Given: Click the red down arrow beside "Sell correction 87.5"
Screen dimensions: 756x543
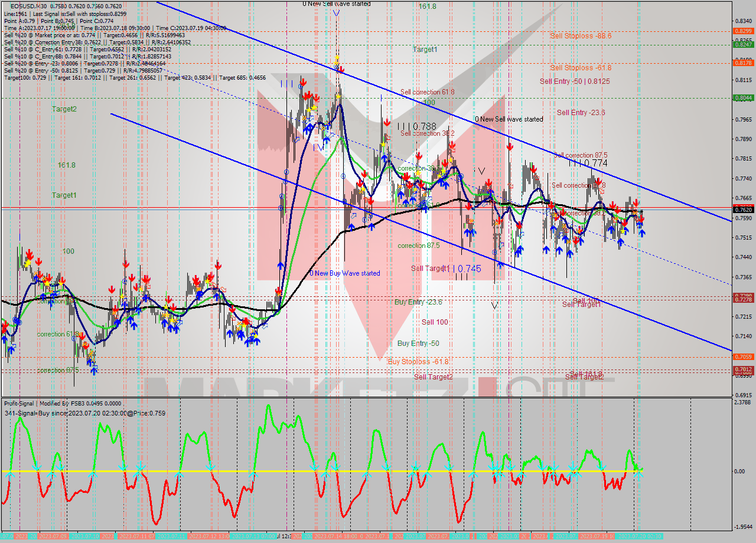Looking at the screenshot, I should tap(533, 169).
